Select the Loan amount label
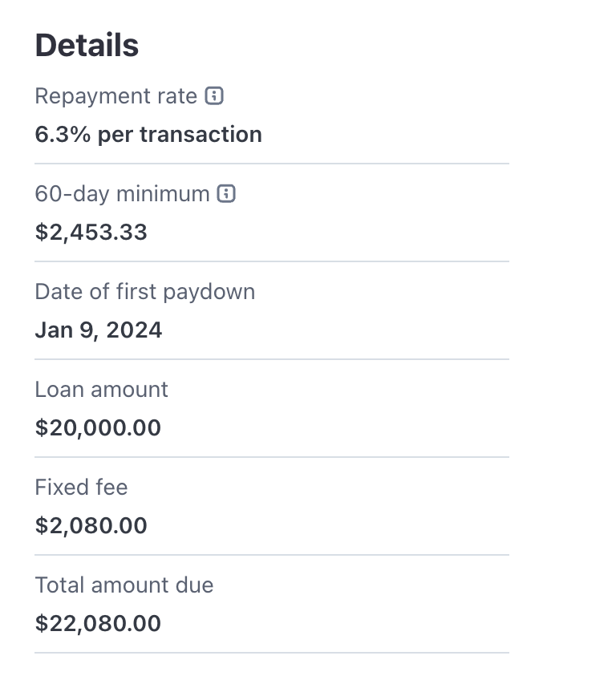 pyautogui.click(x=102, y=389)
